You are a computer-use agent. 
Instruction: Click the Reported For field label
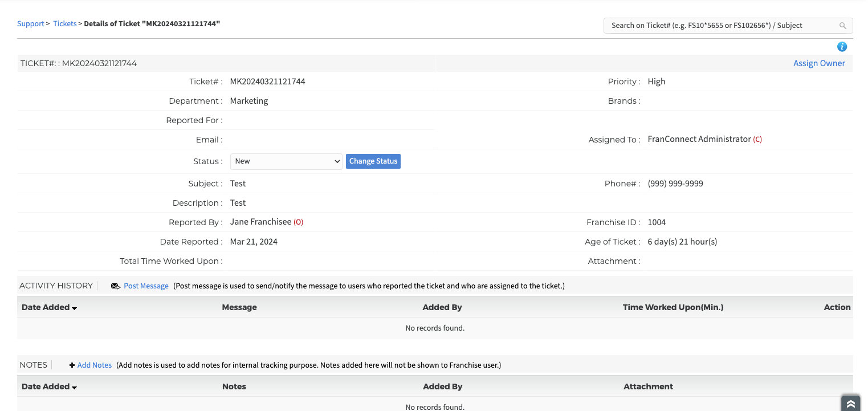coord(194,120)
